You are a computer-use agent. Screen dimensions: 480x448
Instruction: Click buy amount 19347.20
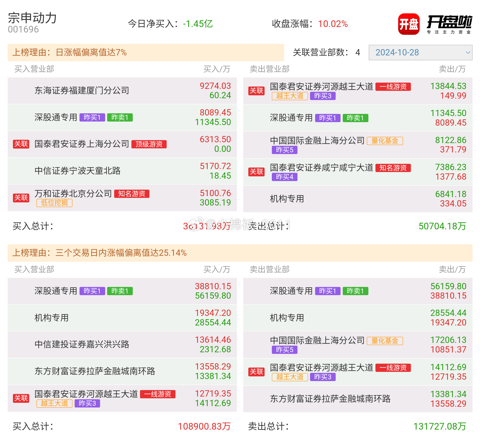[213, 313]
